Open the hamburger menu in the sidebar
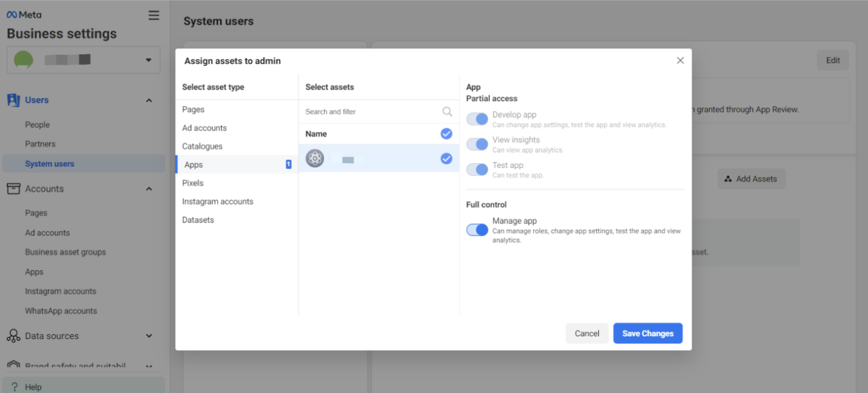Screen dimensions: 868x393 pos(154,15)
